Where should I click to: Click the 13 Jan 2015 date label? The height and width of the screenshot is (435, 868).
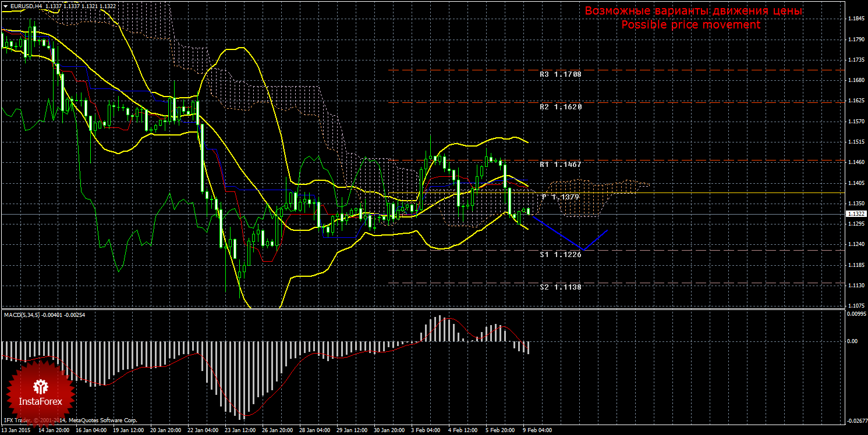coord(16,431)
